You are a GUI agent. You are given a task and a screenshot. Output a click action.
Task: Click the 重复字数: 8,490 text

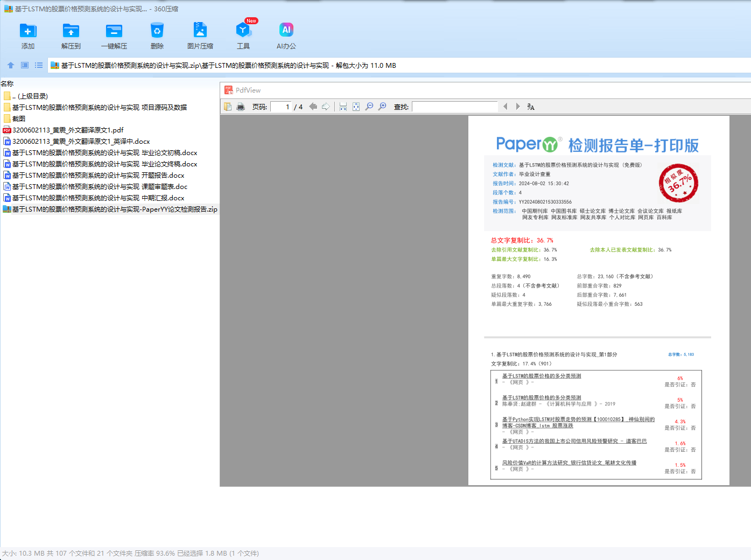tap(511, 276)
